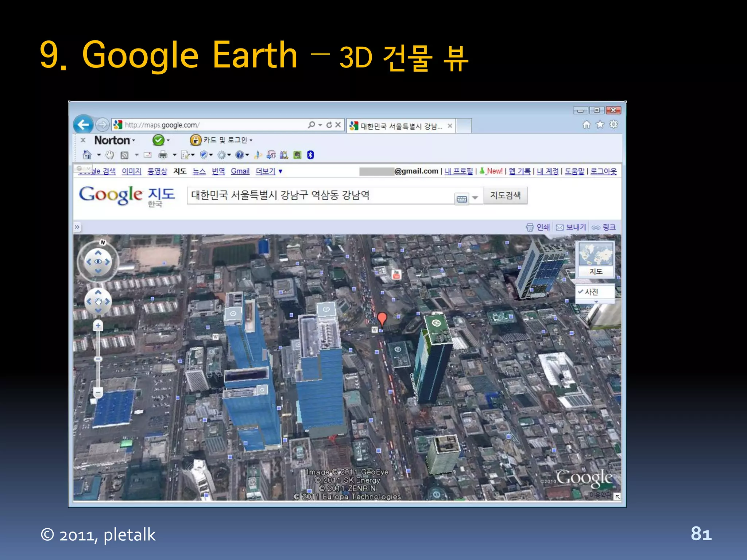747x560 pixels.
Task: Click the 링크 link button
Action: click(604, 227)
